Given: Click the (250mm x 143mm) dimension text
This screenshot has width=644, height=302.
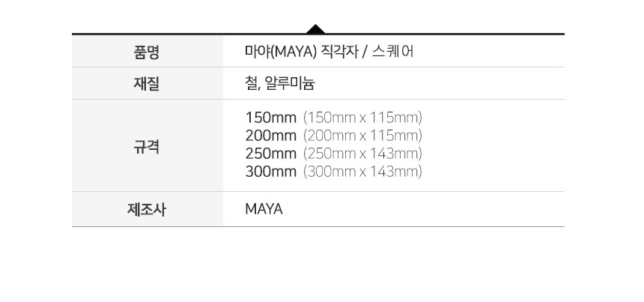Looking at the screenshot, I should pos(362,154).
